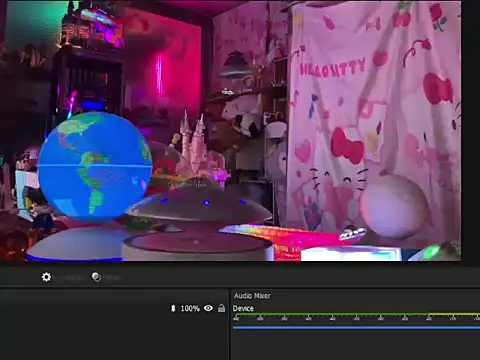The image size is (480, 360).
Task: Click the battery indicator icon beside 100%
Action: click(173, 308)
